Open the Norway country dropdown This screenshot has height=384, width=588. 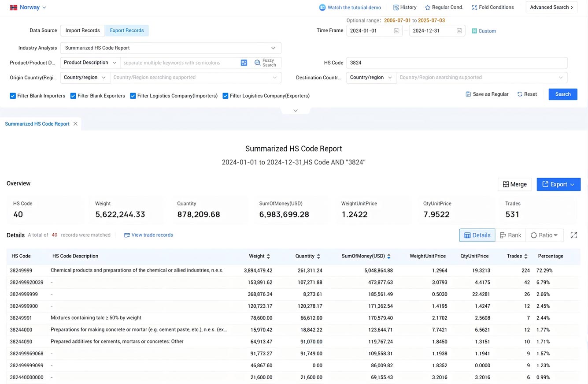pos(33,7)
